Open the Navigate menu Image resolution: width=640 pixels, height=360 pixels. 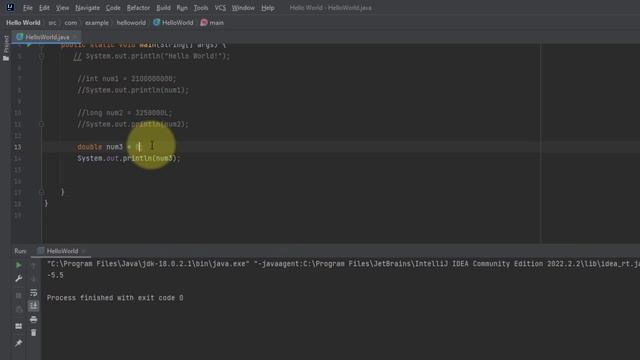[x=87, y=8]
